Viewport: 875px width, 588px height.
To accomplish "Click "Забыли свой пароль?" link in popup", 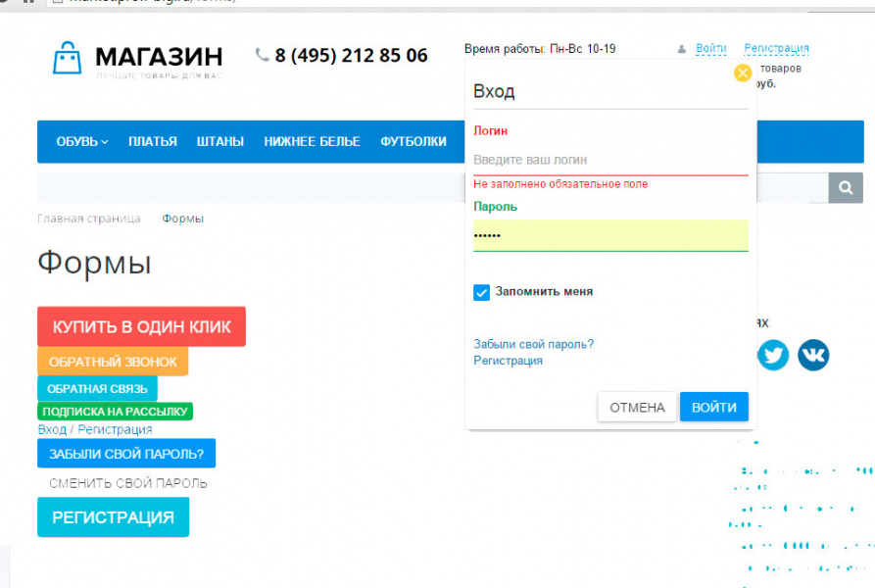I will click(533, 344).
